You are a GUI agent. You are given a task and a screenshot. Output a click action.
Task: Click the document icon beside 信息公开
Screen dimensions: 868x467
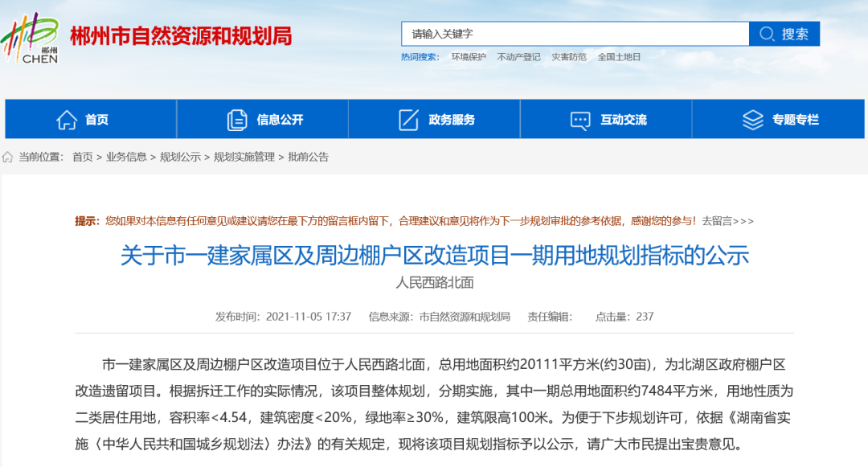(235, 118)
